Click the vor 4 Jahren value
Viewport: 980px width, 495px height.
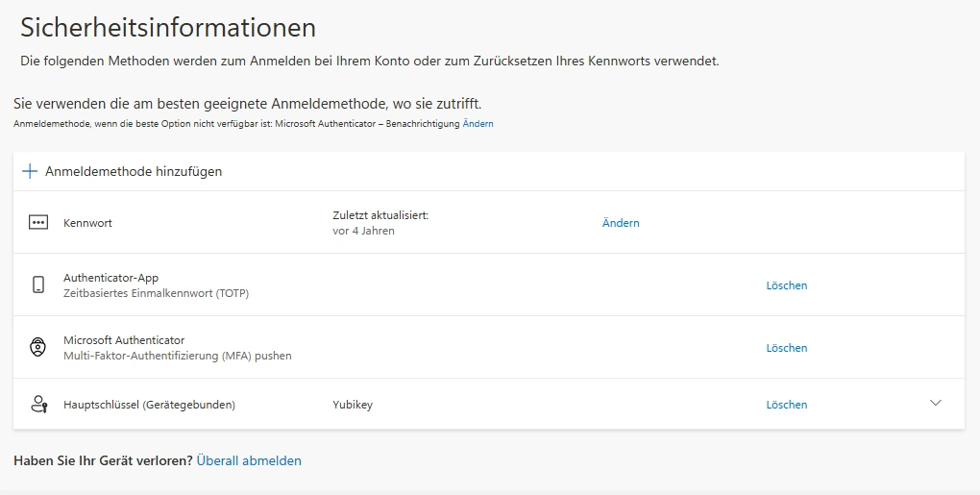point(363,231)
